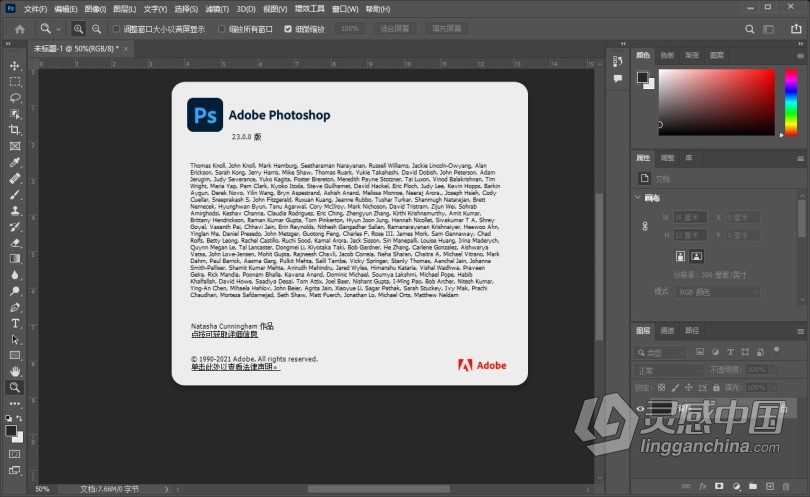Switch to the 通道 tab
810x497 pixels.
tap(667, 331)
